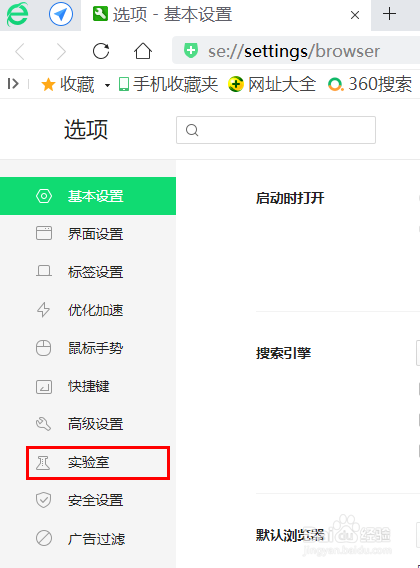Click the forward navigation arrow
420x568 pixels.
pos(62,51)
